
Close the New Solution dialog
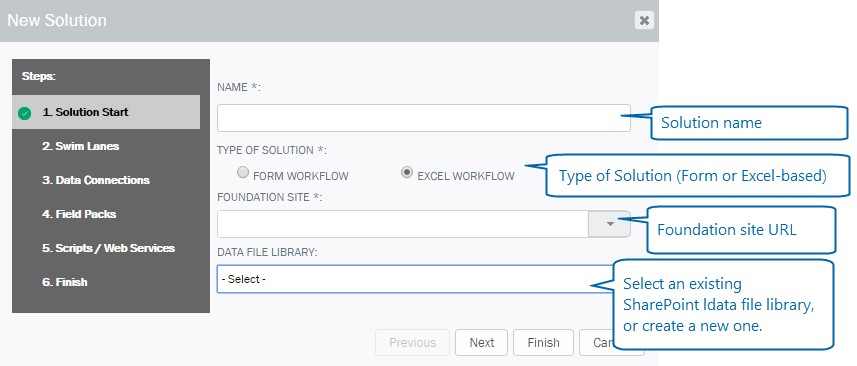644,20
